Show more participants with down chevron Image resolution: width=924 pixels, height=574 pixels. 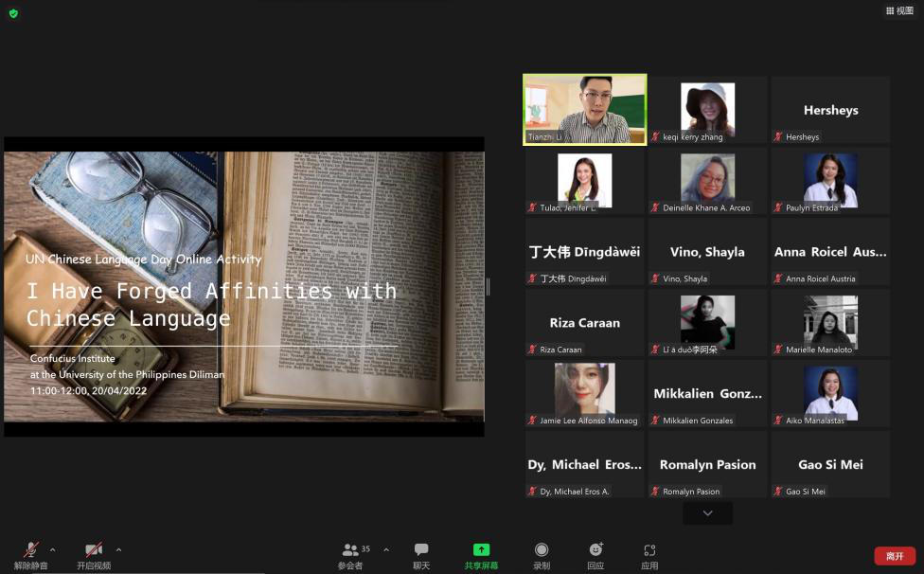pyautogui.click(x=707, y=513)
